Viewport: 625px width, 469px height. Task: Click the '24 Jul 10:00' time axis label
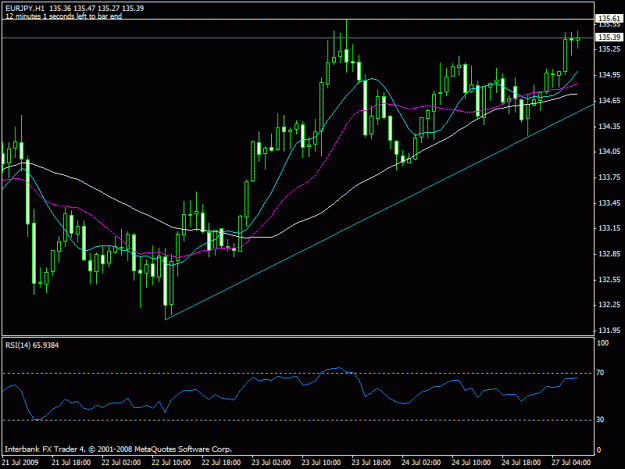[471, 462]
